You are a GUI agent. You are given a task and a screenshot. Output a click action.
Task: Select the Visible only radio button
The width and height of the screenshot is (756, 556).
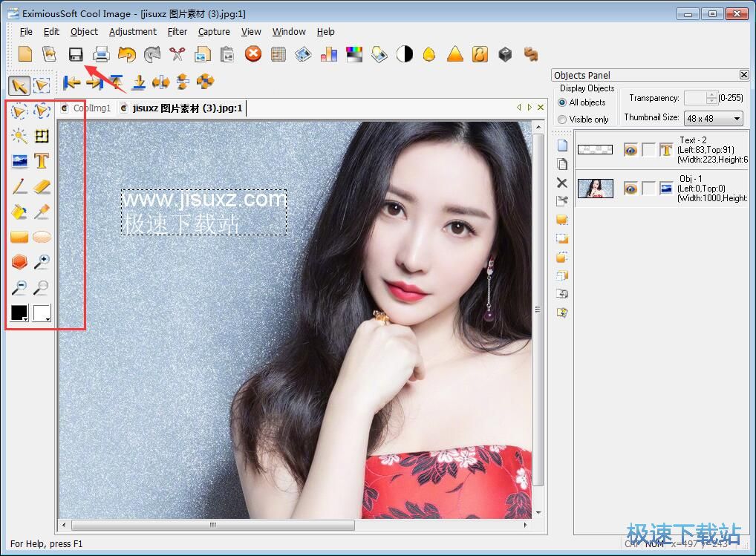562,120
